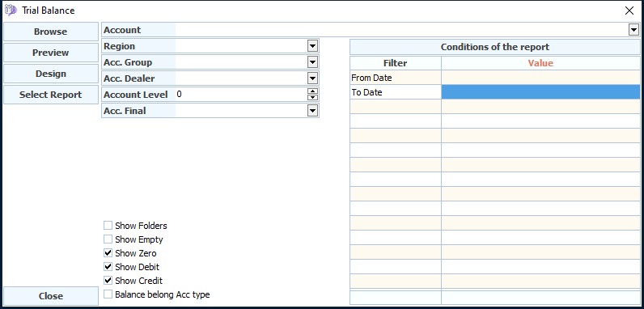Tick Balance belong Acc type checkbox
The width and height of the screenshot is (644, 309).
(108, 294)
